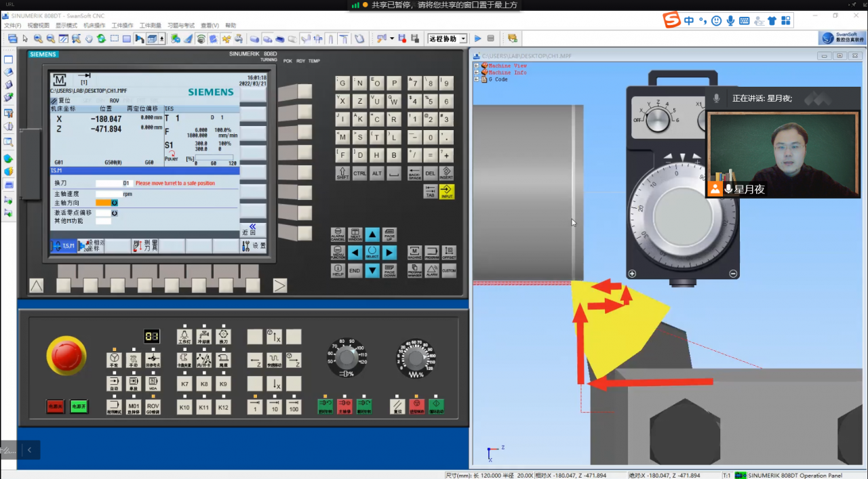Select handwheel mode key 手轮

click(115, 360)
